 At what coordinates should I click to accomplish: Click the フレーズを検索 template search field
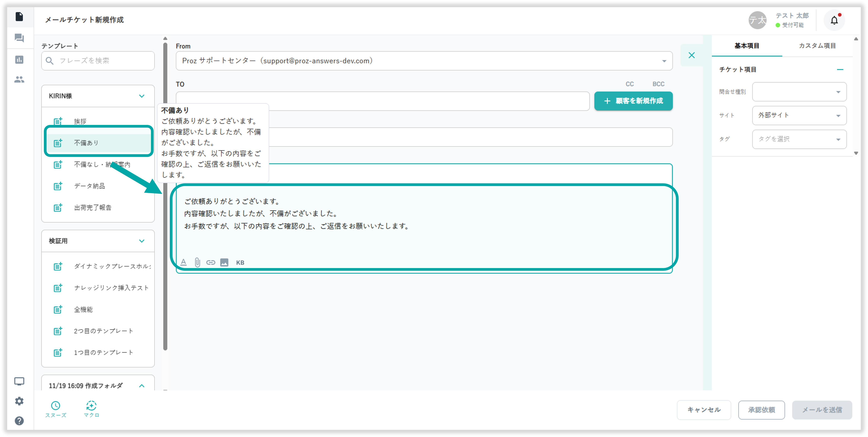(x=98, y=61)
